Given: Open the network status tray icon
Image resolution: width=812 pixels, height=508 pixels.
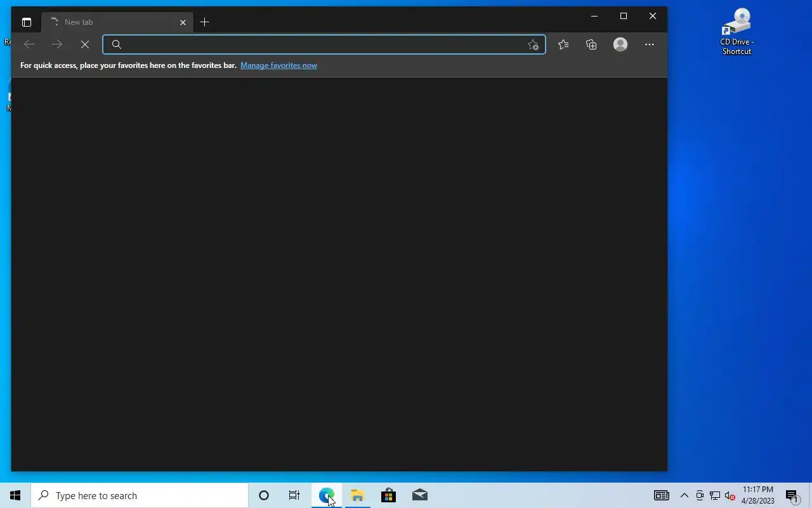Looking at the screenshot, I should [715, 495].
